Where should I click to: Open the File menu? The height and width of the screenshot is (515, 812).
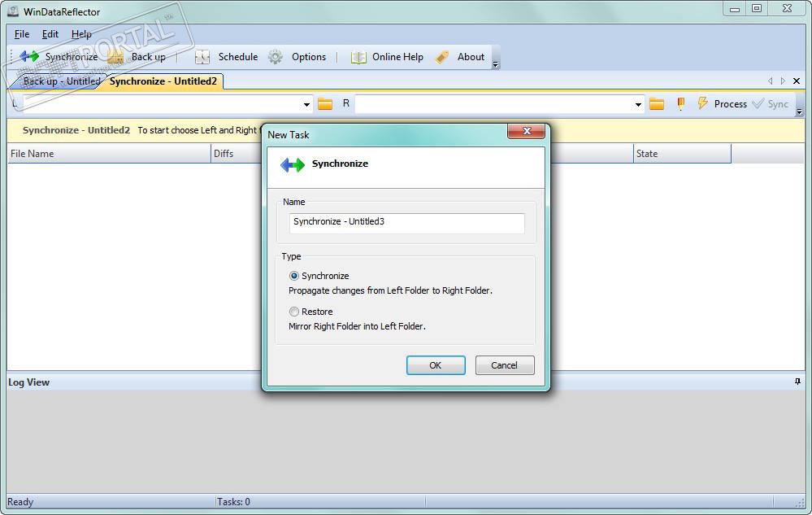click(22, 34)
